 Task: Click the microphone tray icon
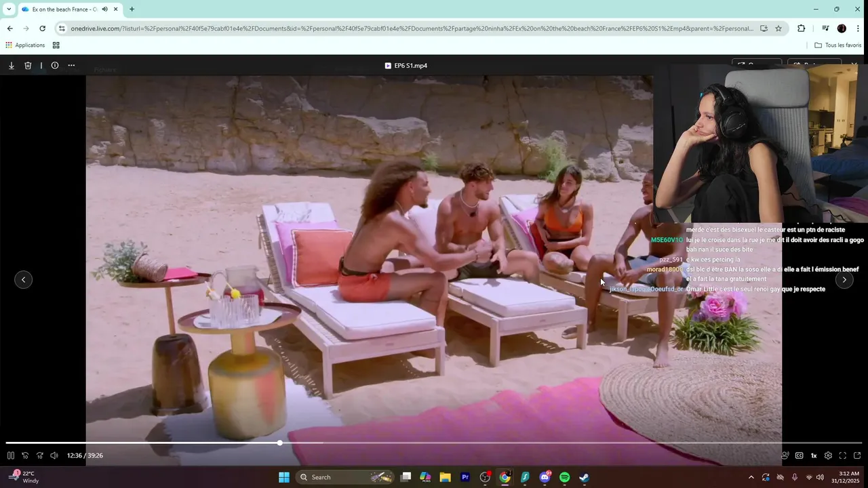click(794, 477)
